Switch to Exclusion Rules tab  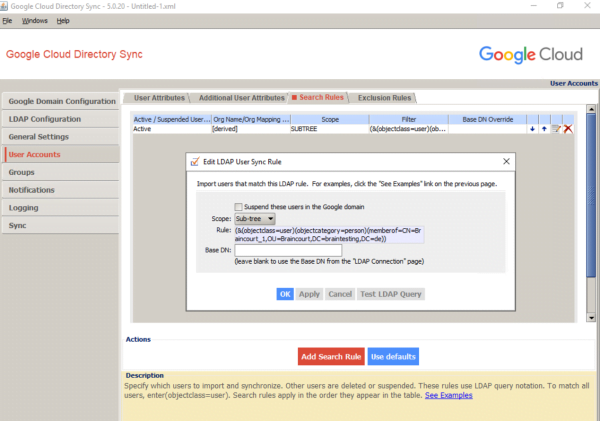[x=384, y=98]
